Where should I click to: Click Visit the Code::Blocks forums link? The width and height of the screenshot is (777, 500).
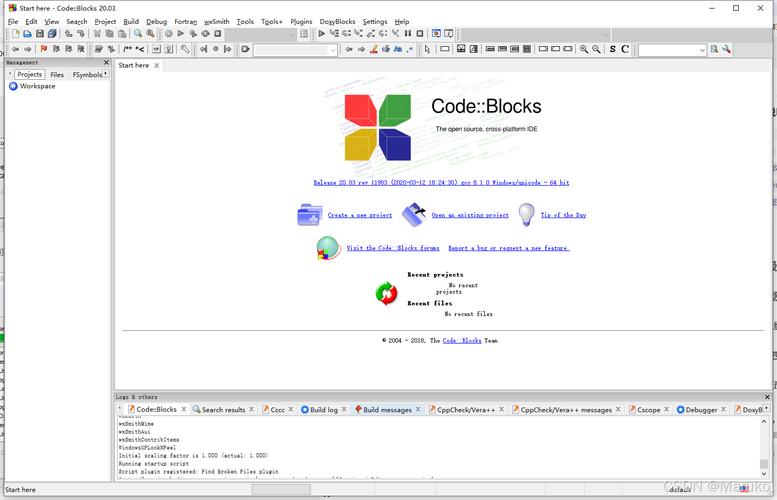(x=393, y=248)
